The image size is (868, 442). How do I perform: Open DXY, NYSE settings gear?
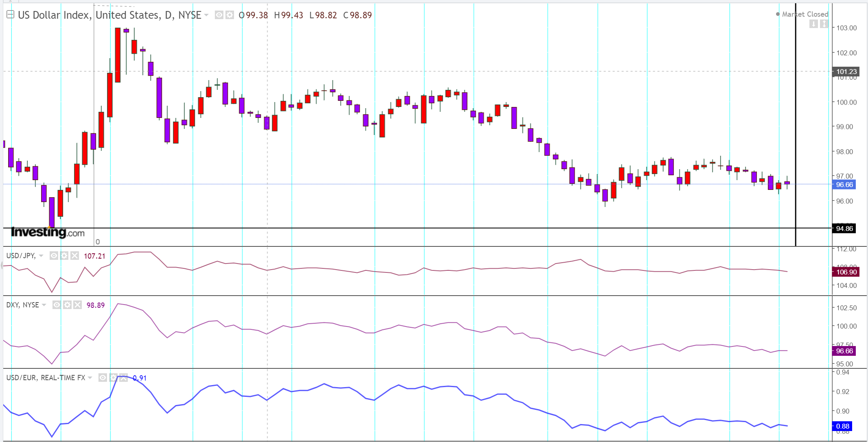click(x=67, y=305)
